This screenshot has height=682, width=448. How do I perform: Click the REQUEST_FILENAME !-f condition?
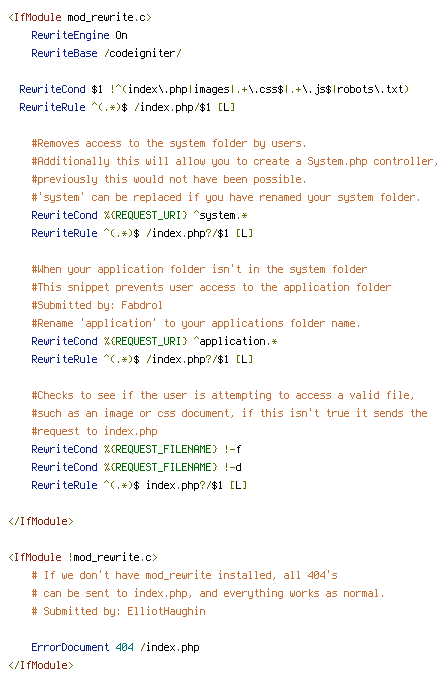pyautogui.click(x=136, y=449)
